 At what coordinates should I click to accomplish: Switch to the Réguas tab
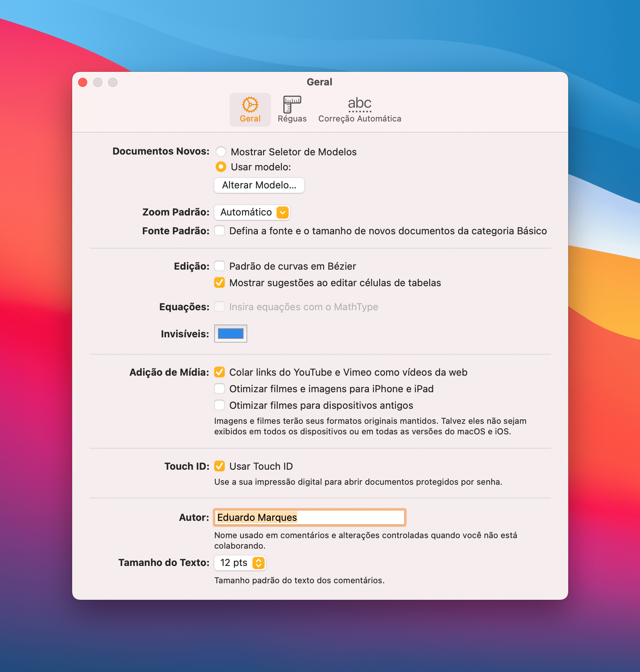[292, 109]
